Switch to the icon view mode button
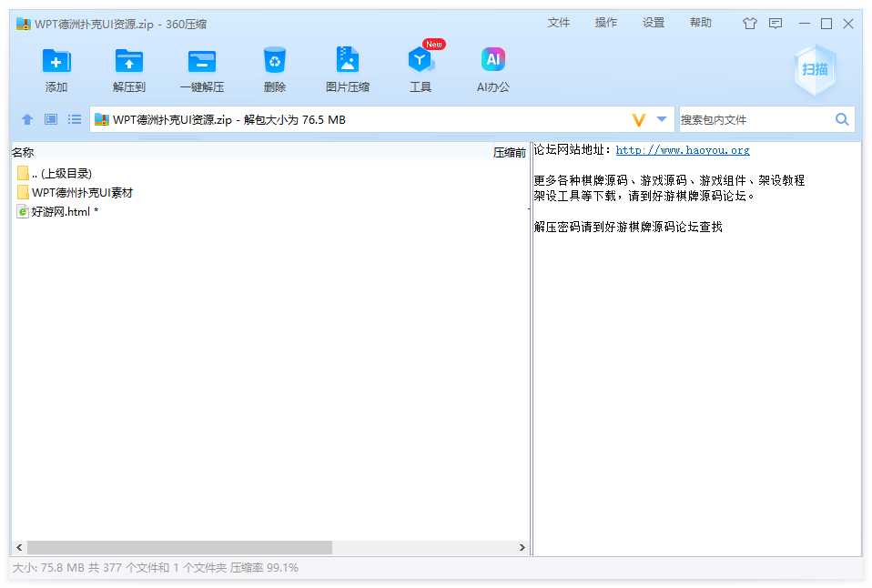The width and height of the screenshot is (872, 588). [51, 119]
